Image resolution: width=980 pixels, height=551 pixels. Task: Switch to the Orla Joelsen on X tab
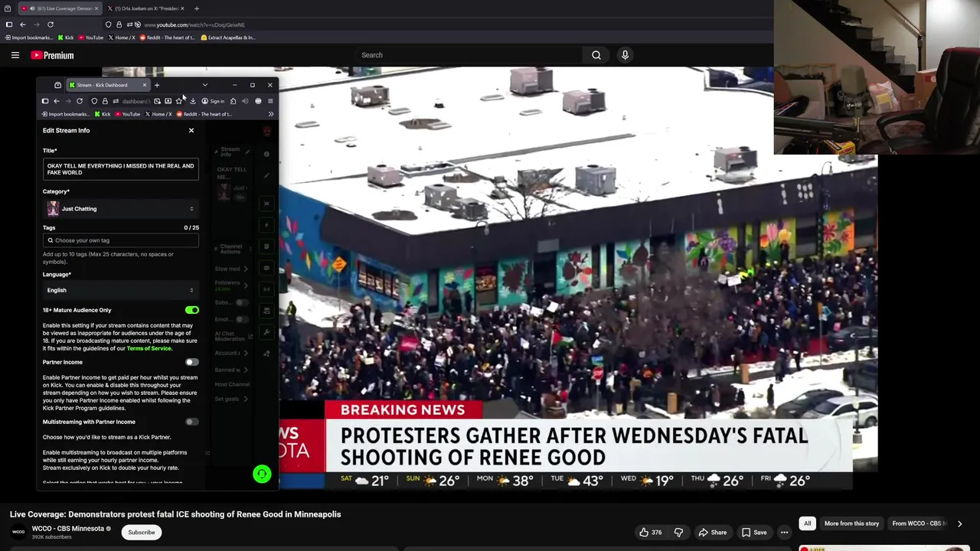coord(145,8)
